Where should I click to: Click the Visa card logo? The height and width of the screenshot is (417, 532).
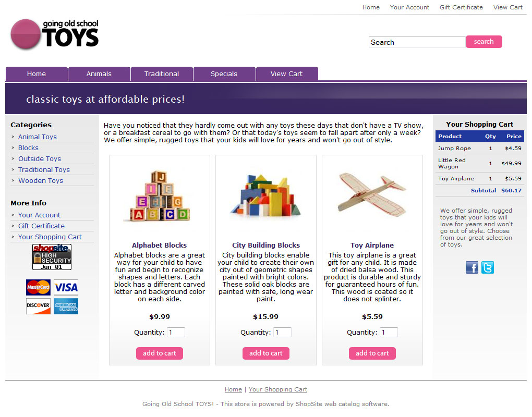point(66,288)
